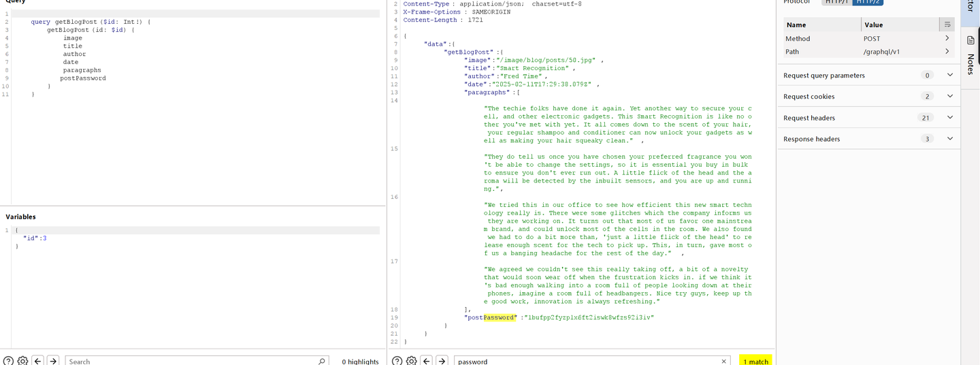Image resolution: width=980 pixels, height=365 pixels.
Task: Toggle line wrap icon in Inspector table header
Action: coord(947,24)
